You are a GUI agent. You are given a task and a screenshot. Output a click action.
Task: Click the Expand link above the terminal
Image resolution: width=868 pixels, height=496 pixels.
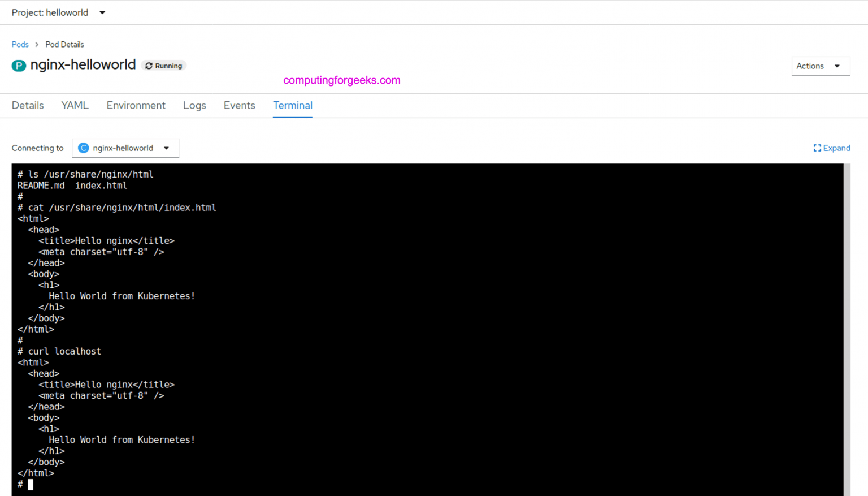pos(836,148)
